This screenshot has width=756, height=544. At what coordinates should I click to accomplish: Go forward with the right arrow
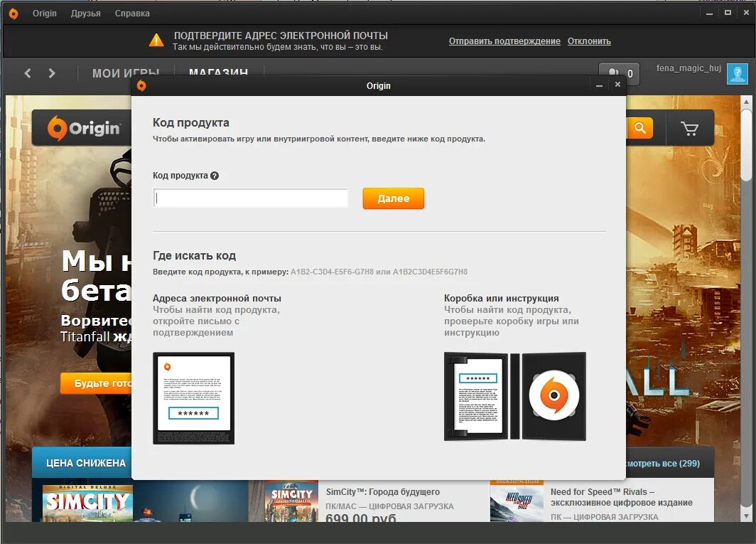[x=52, y=73]
